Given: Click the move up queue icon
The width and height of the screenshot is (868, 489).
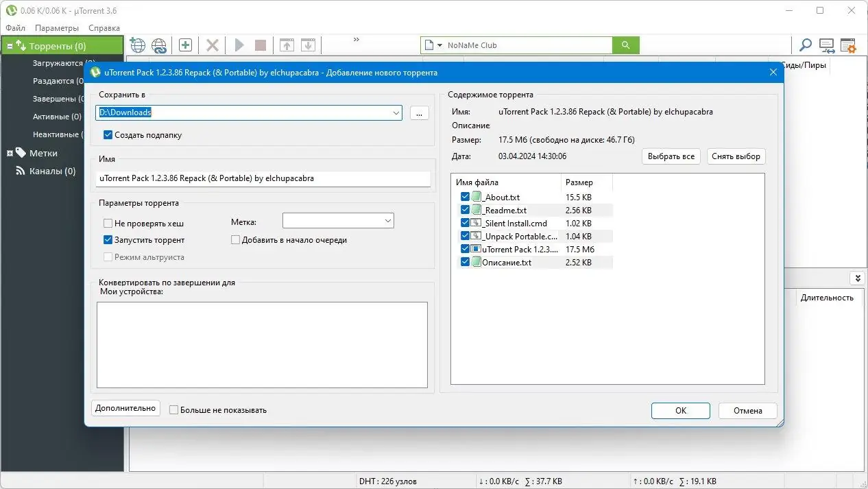Looking at the screenshot, I should (x=287, y=45).
